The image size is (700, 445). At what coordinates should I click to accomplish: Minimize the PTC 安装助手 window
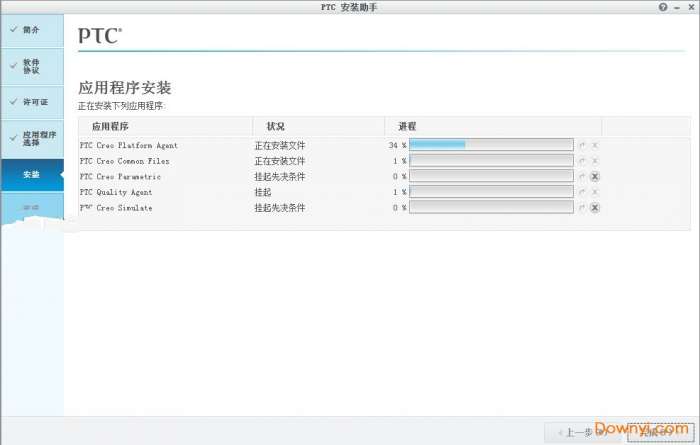[x=677, y=8]
